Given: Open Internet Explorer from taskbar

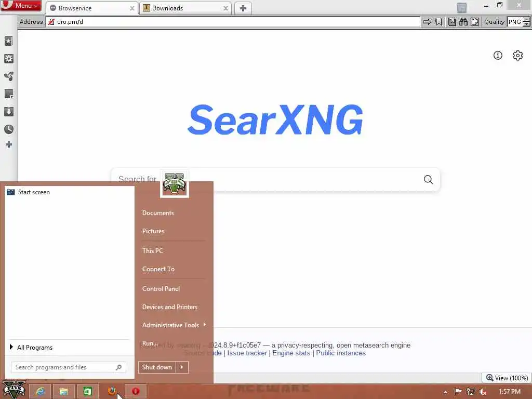Looking at the screenshot, I should [x=40, y=392].
